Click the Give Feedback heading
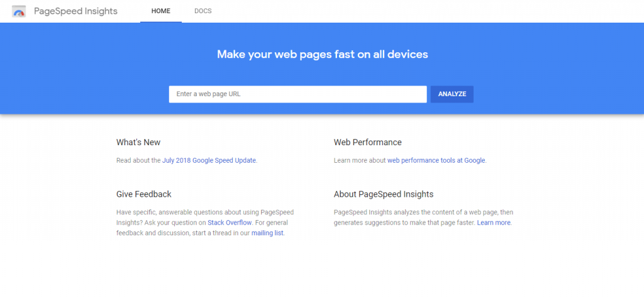Image resolution: width=644 pixels, height=298 pixels. (x=143, y=194)
